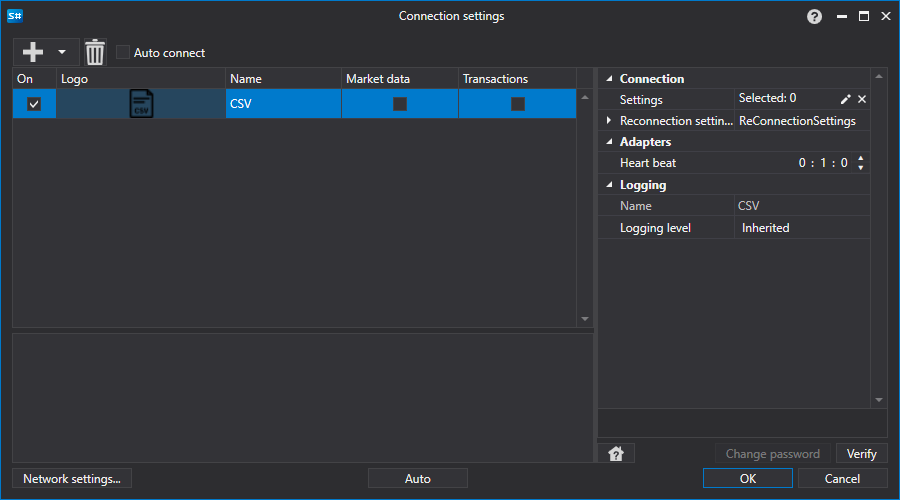
Task: Select the Heart beat property label
Action: pos(648,163)
